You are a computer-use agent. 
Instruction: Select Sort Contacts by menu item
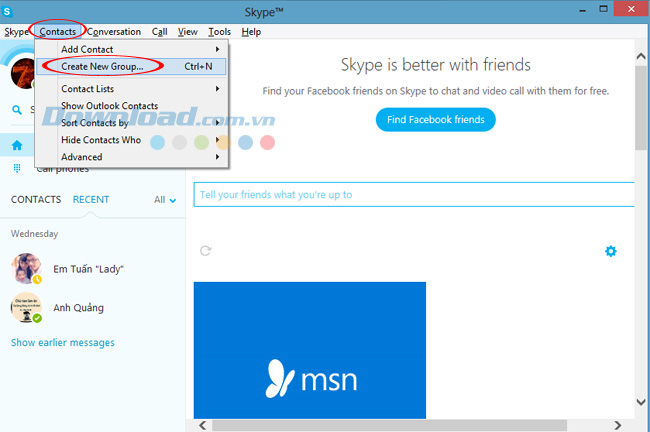coord(131,123)
